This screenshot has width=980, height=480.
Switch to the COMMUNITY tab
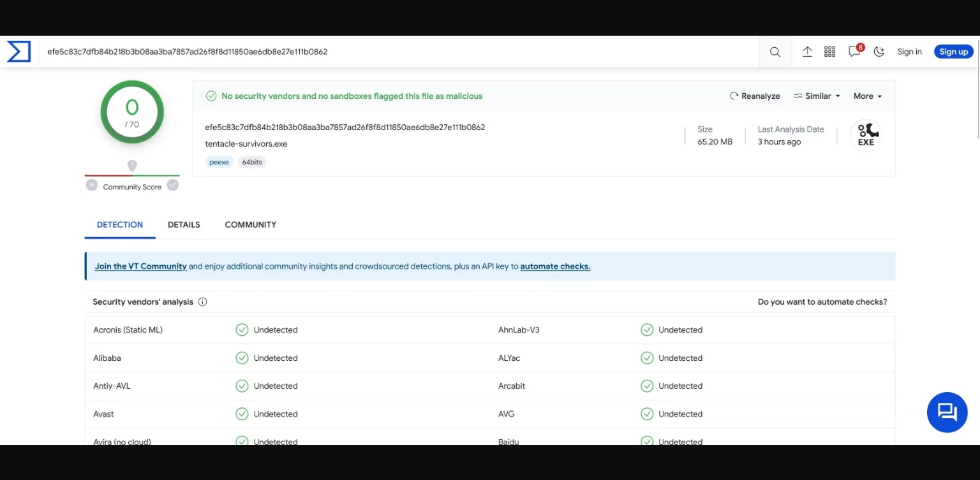250,225
